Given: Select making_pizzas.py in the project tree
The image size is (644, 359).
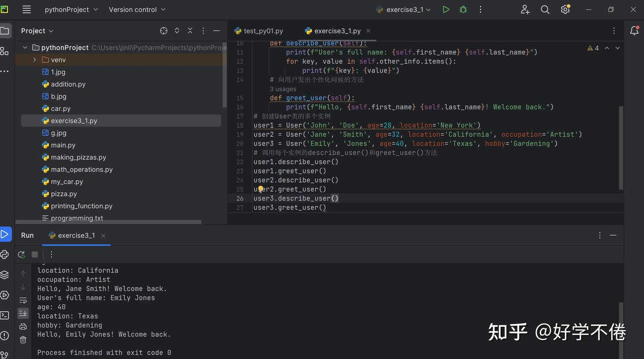Looking at the screenshot, I should point(74,157).
